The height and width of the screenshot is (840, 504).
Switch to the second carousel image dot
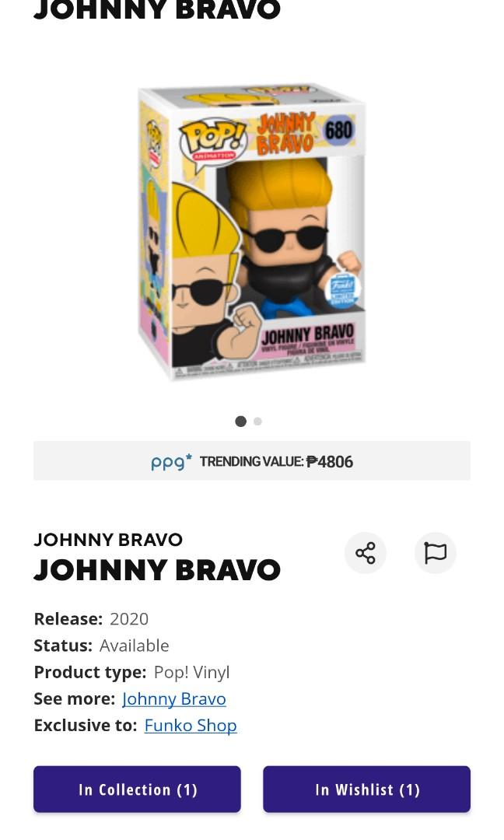point(257,422)
